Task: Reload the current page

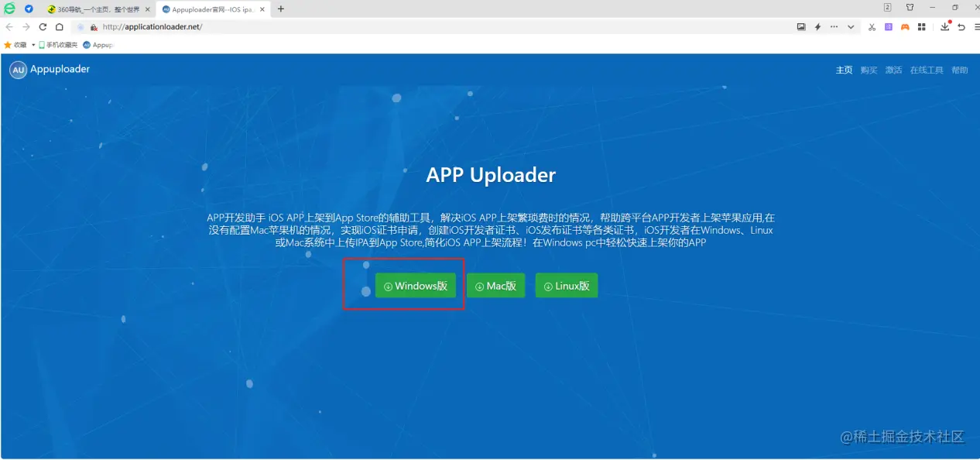Action: 43,26
